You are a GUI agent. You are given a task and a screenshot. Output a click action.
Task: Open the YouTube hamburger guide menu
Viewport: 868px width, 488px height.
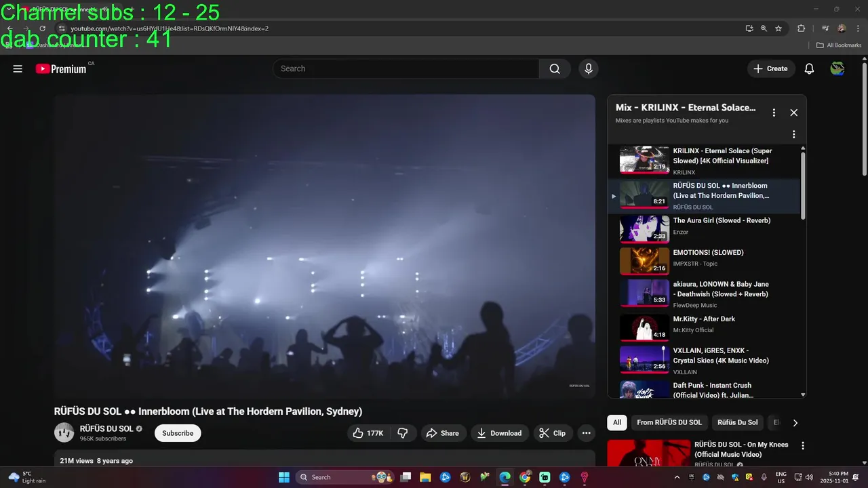tap(18, 68)
